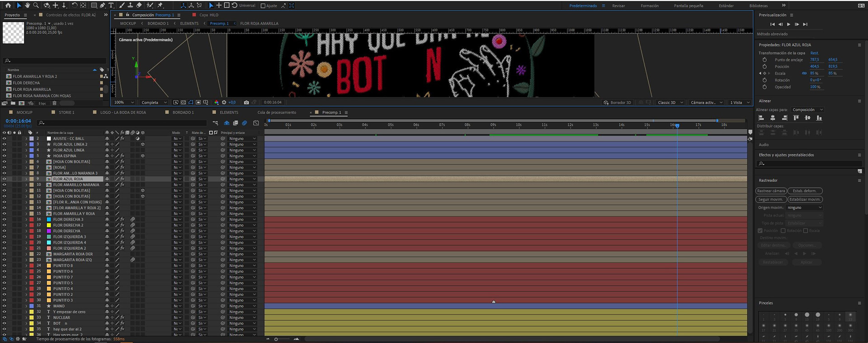Screen dimensions: 868x343
Task: Enable Rotación checkbox in Rastreador panel
Action: [783, 231]
